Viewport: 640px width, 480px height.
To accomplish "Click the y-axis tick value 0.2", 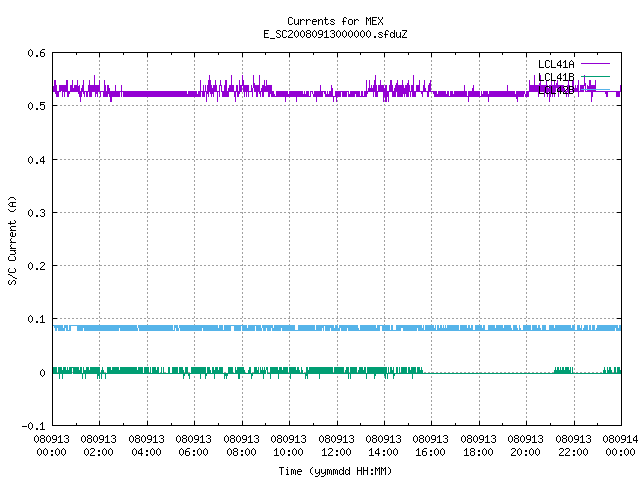I will tap(36, 266).
